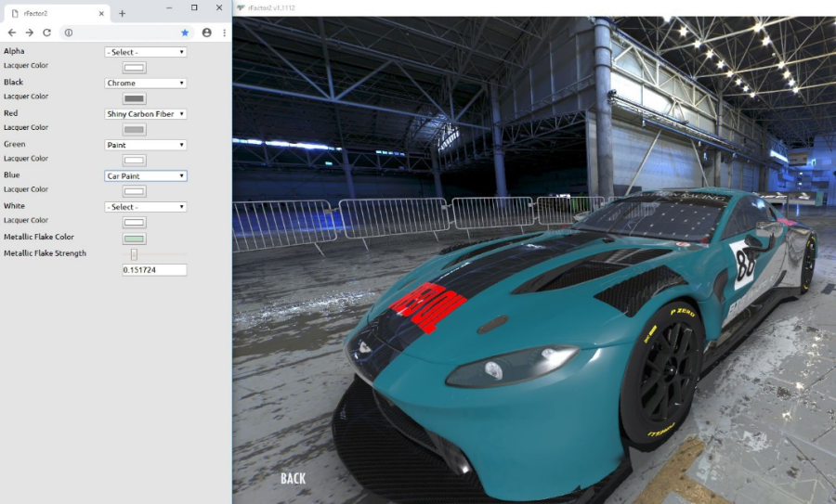Minimize the browser window
836x504 pixels.
[x=169, y=7]
